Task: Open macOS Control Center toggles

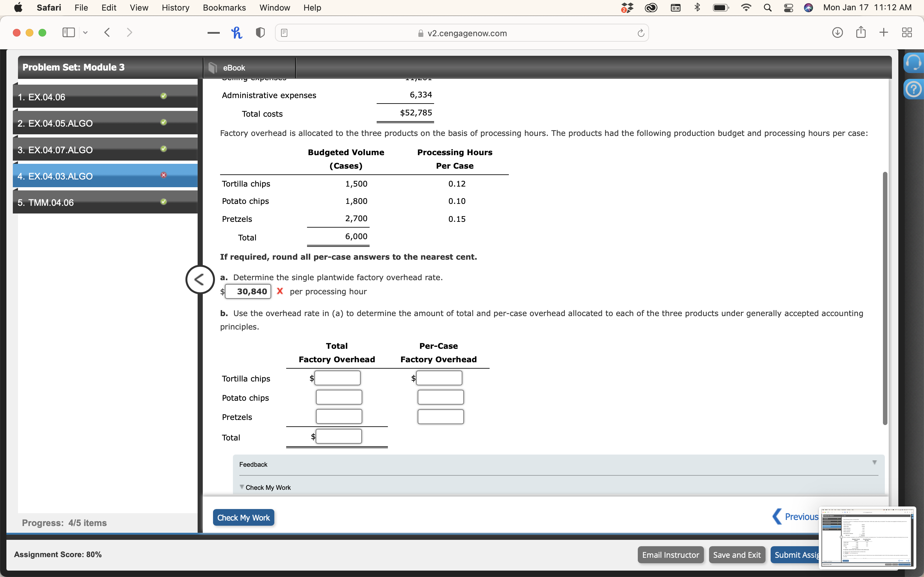Action: (x=788, y=8)
